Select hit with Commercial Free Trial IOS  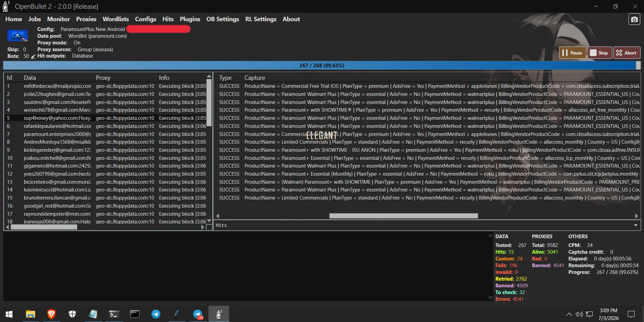point(428,86)
